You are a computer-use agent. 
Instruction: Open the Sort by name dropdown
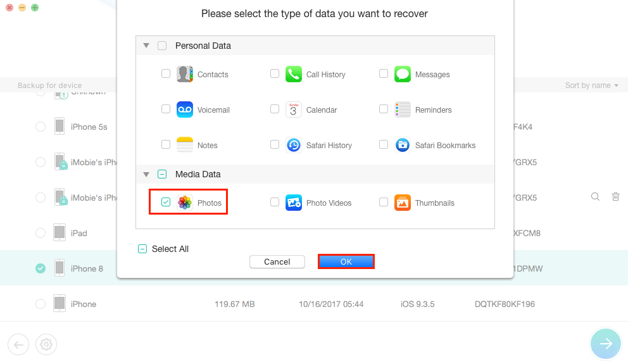(591, 85)
